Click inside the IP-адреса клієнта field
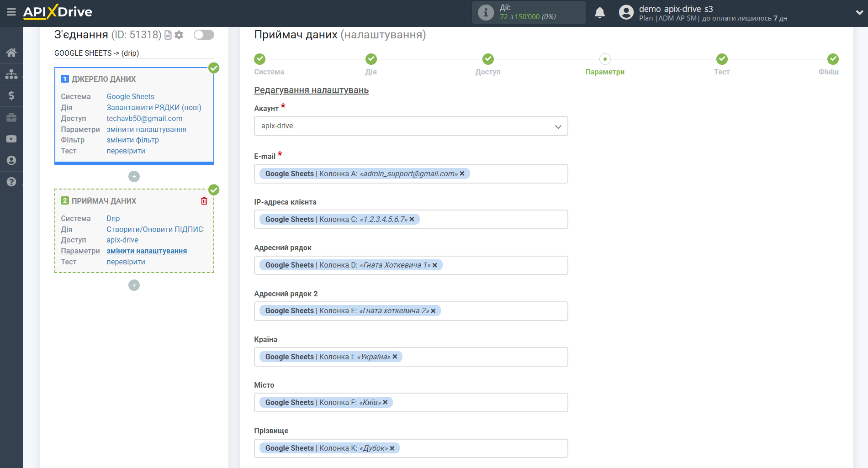 click(x=411, y=219)
